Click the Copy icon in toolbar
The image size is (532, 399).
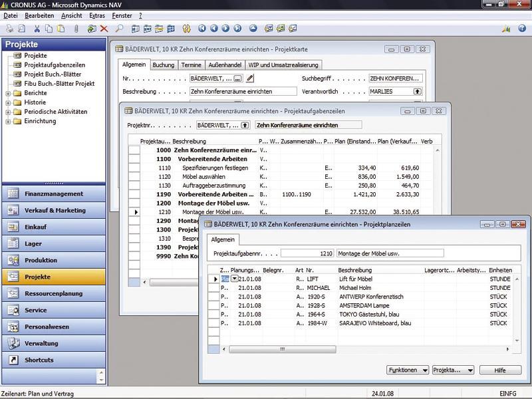click(x=49, y=29)
